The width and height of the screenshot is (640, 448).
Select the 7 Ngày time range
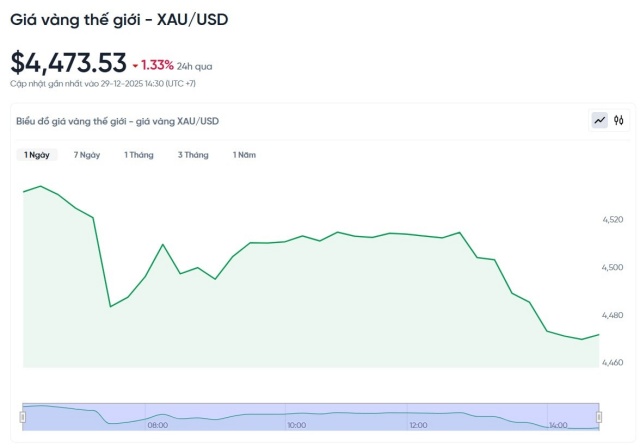(87, 155)
